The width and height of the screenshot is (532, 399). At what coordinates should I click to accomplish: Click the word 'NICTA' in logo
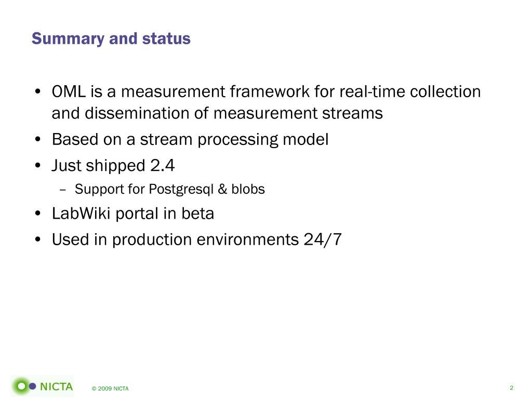(x=56, y=387)
